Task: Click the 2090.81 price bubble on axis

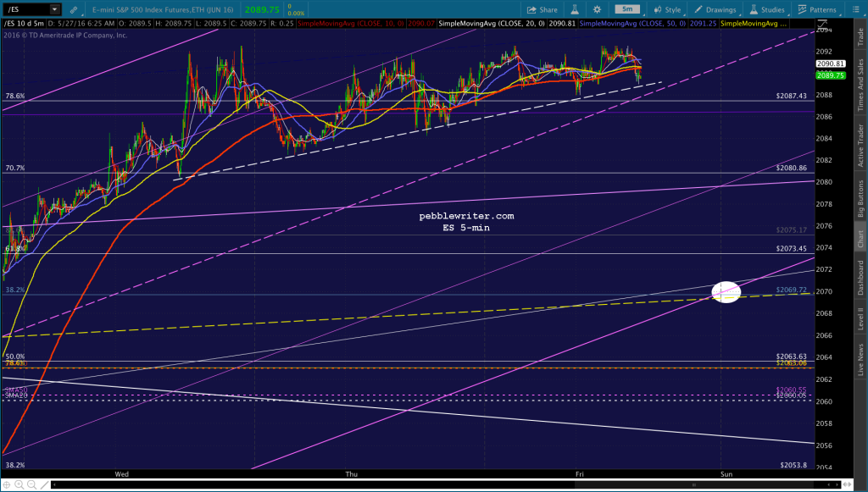Action: pos(831,64)
